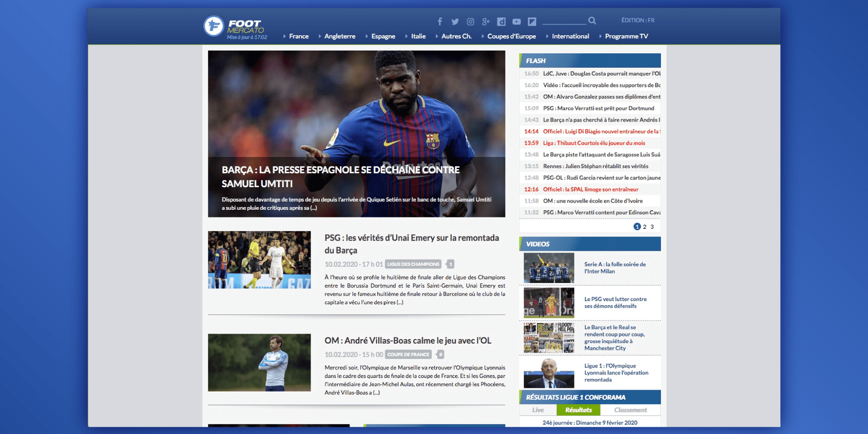Open the Instagram social icon

point(471,21)
